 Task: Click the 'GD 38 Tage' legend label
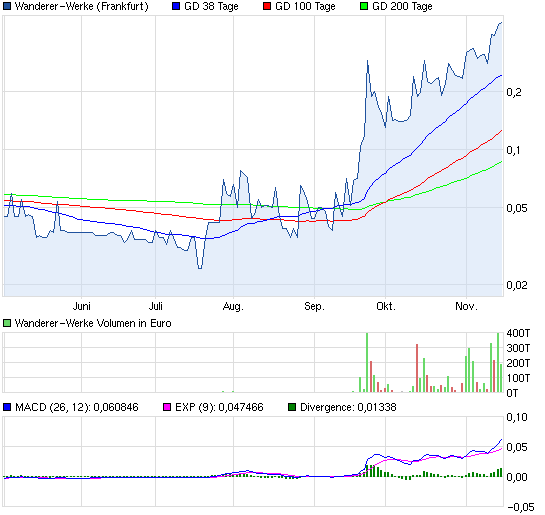tap(211, 6)
